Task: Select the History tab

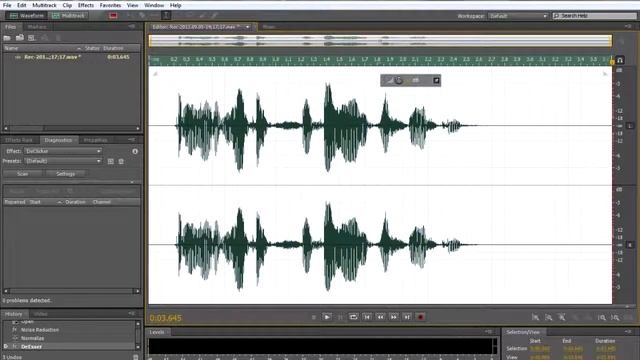Action: click(13, 314)
